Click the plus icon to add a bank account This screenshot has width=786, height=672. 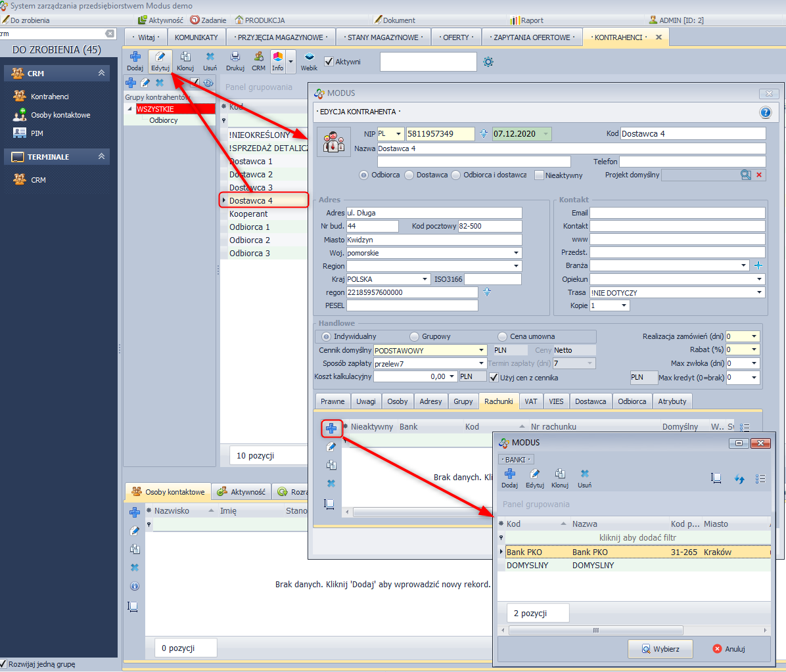pos(331,428)
